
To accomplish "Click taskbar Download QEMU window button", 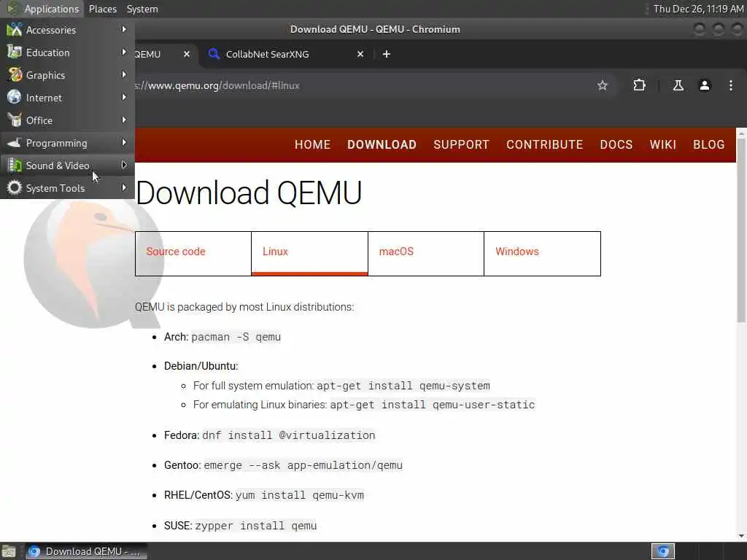I will 86,551.
